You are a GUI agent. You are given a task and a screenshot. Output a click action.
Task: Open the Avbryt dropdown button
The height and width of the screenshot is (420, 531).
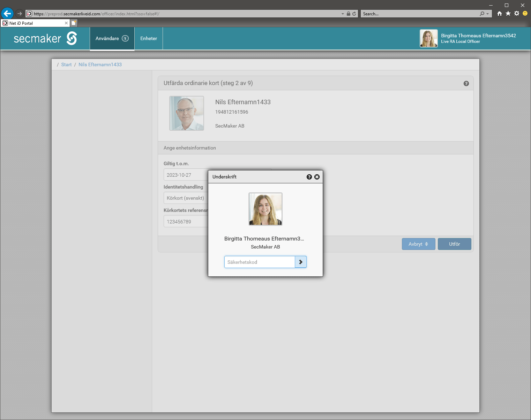pos(418,244)
